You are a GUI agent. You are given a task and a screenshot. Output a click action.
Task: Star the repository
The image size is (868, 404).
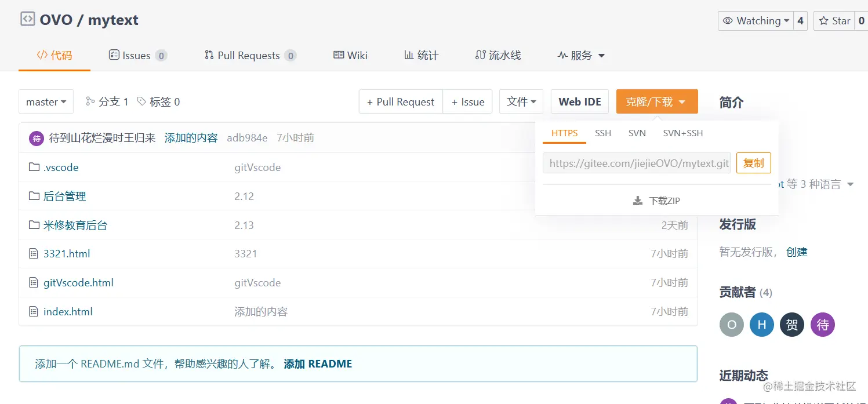point(834,21)
